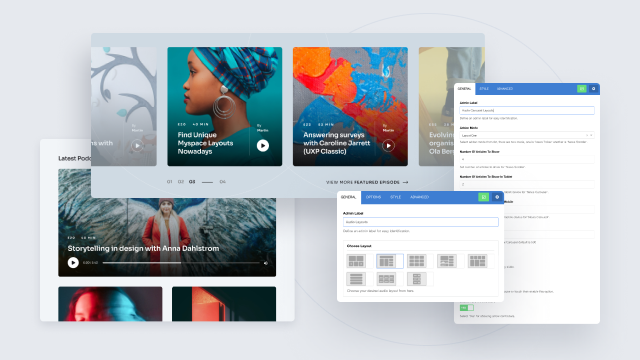Open the Advanced tab in front layout panel
This screenshot has height=360, width=640.
(x=419, y=197)
